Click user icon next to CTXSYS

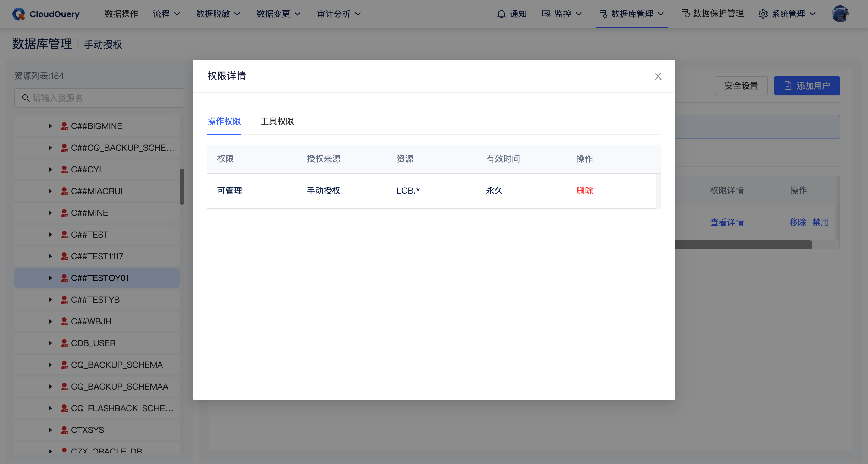(x=64, y=430)
